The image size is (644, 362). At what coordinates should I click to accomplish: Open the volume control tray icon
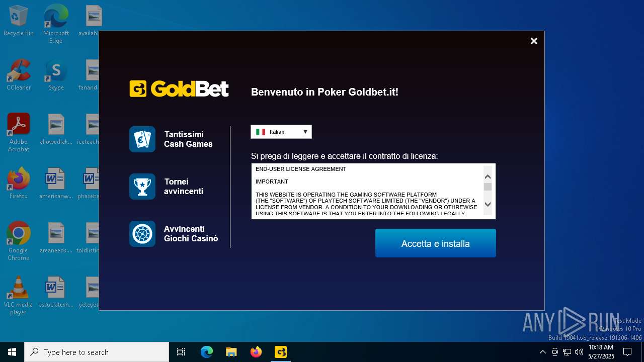(x=579, y=352)
